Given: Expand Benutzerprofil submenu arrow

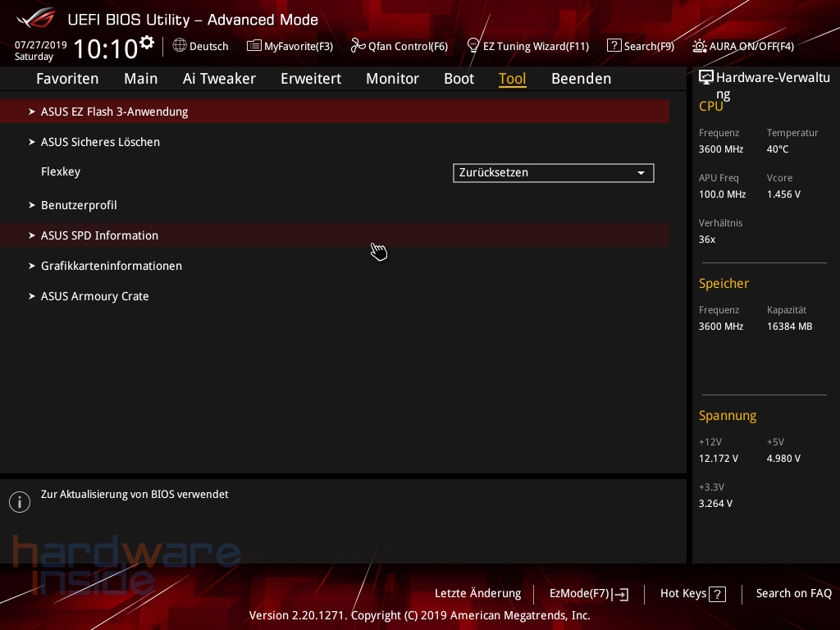Looking at the screenshot, I should [x=32, y=205].
